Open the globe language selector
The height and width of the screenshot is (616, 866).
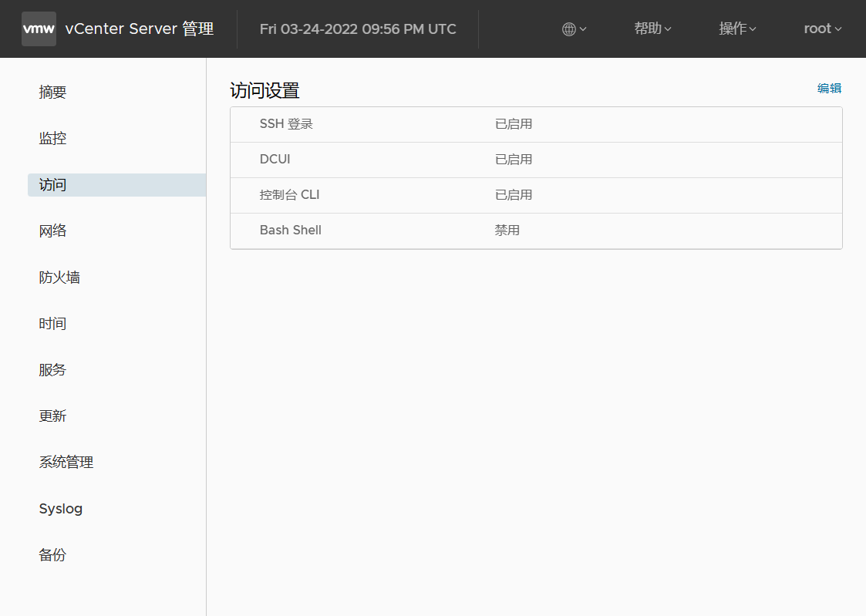pos(575,29)
